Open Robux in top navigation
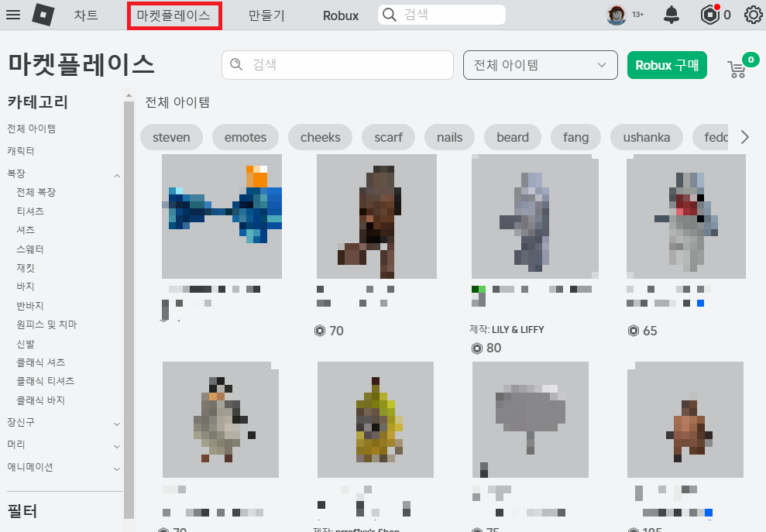This screenshot has height=532, width=766. point(341,15)
